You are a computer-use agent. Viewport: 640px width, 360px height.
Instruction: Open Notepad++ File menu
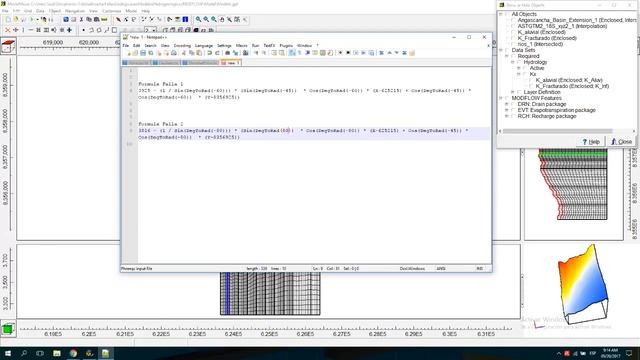126,46
